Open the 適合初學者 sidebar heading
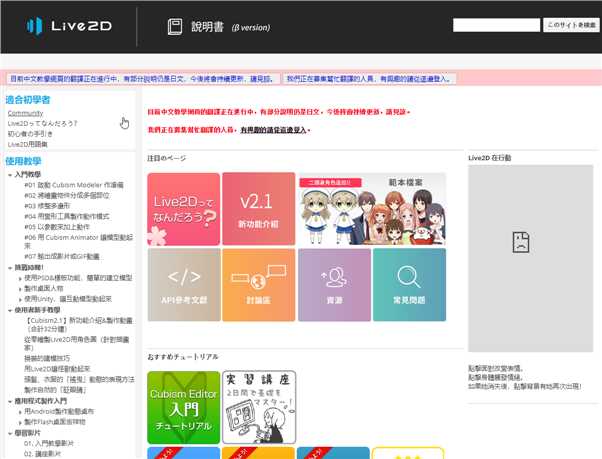Viewport: 602px width, 459px height. [28, 100]
